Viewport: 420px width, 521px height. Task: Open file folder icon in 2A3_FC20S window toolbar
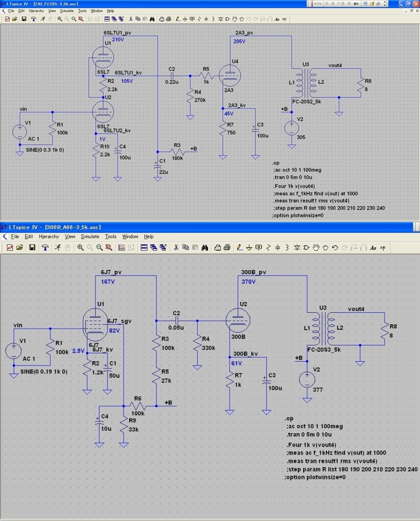click(15, 19)
